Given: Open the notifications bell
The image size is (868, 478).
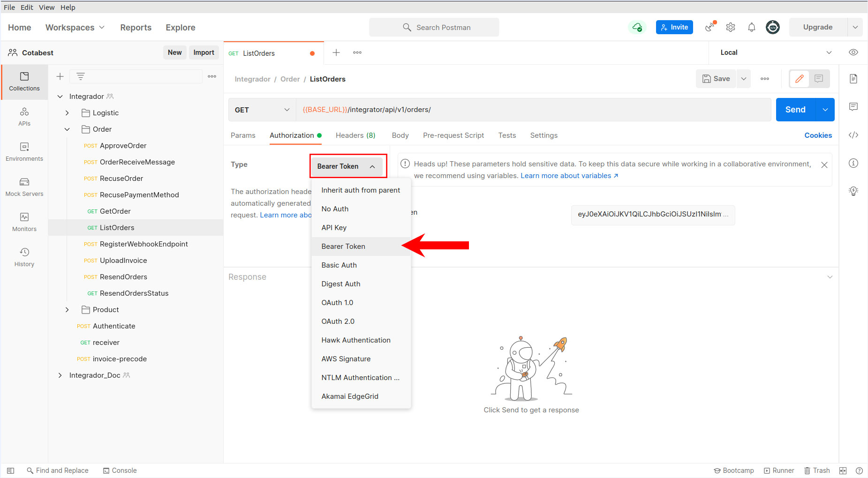Looking at the screenshot, I should (x=752, y=27).
